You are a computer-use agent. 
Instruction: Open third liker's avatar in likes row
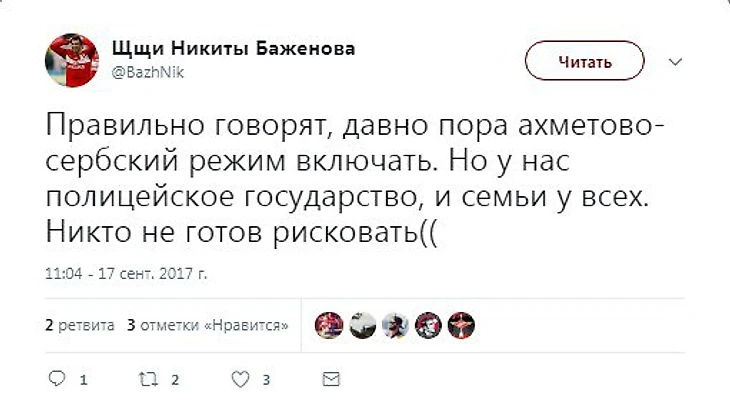395,325
